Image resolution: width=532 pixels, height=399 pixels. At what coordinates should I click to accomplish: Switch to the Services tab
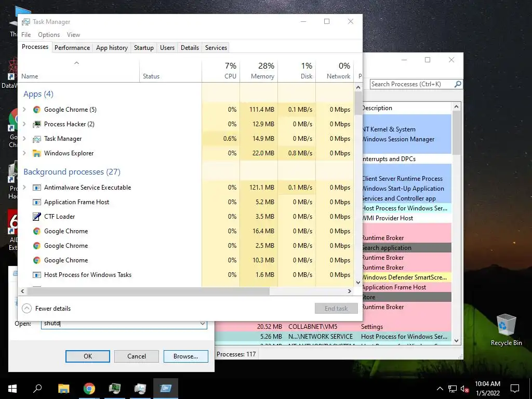[x=216, y=48]
